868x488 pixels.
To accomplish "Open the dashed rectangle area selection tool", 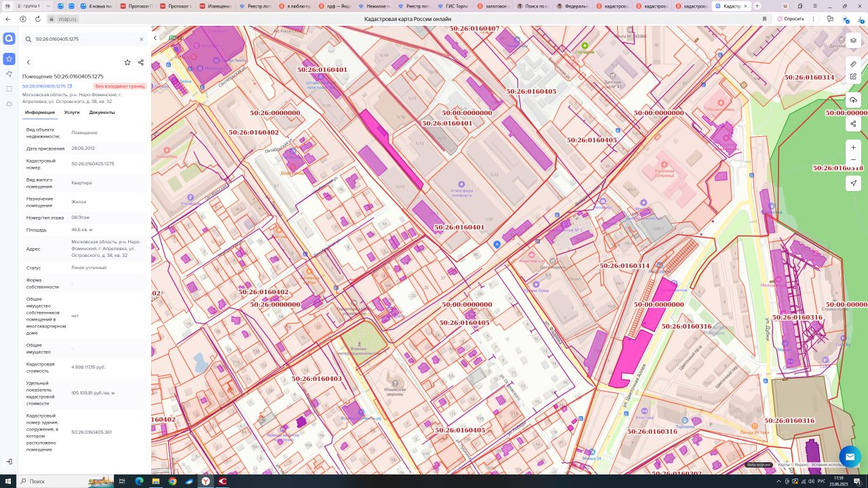I will (x=9, y=89).
